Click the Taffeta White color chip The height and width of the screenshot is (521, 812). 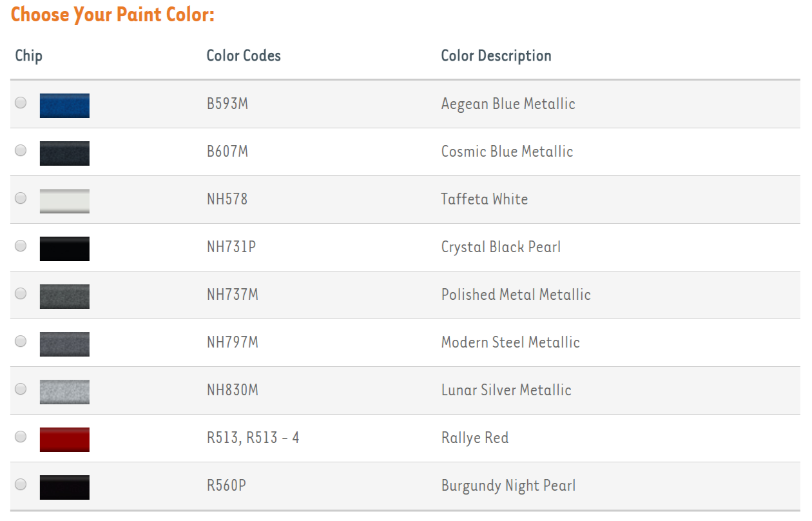pos(64,201)
